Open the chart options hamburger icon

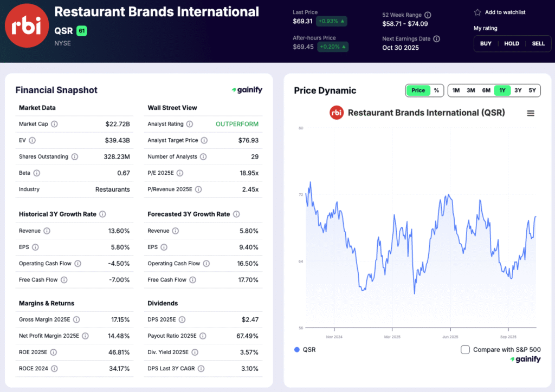click(x=531, y=113)
